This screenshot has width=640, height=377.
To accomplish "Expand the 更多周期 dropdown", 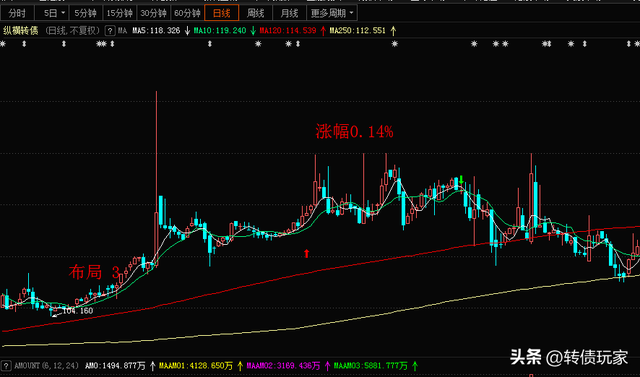I will point(332,13).
